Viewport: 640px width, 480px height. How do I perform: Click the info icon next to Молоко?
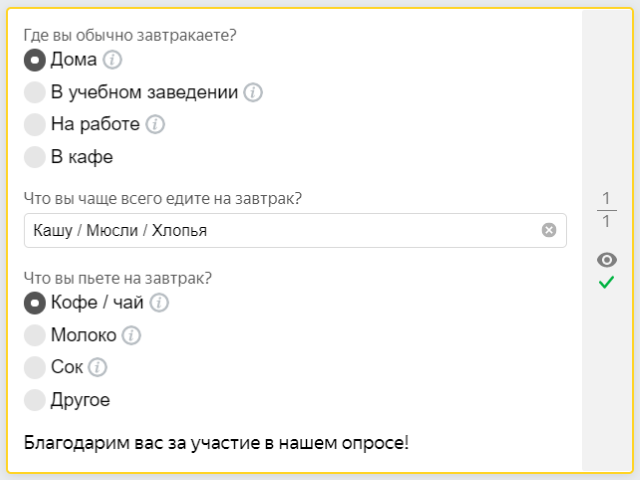point(131,336)
